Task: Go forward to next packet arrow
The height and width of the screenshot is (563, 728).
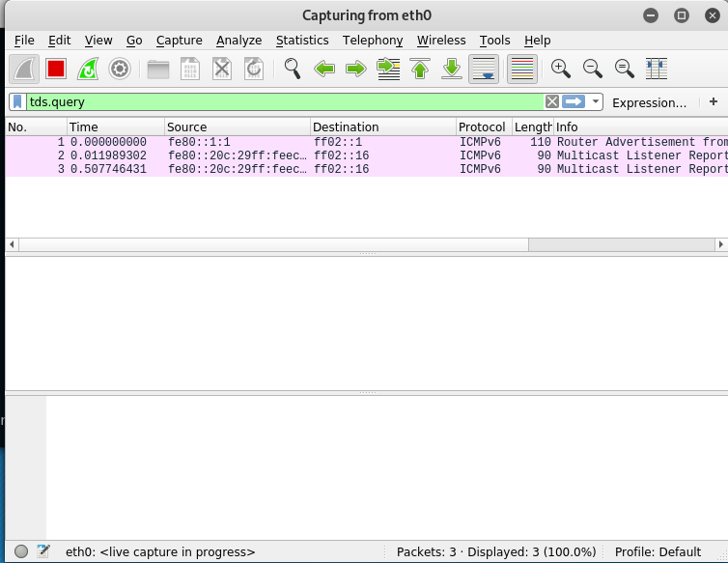Action: coord(356,70)
